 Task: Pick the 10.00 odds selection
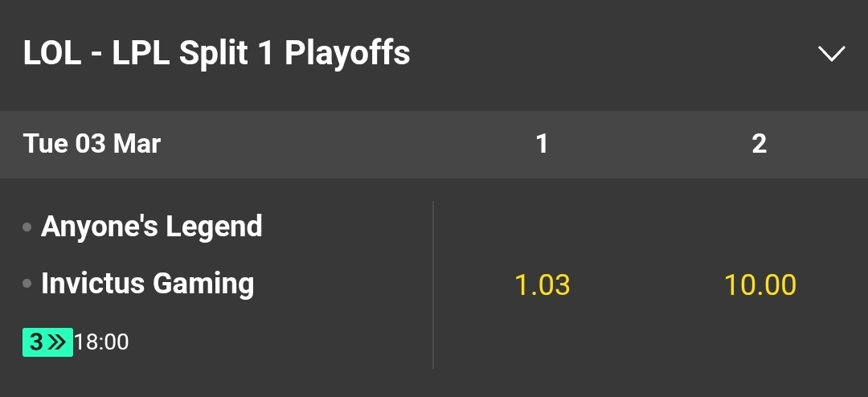point(759,284)
